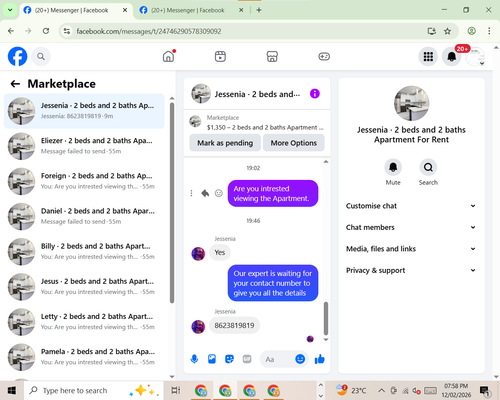The height and width of the screenshot is (400, 500).
Task: Click the 8623819819 message bubble
Action: pos(234,325)
